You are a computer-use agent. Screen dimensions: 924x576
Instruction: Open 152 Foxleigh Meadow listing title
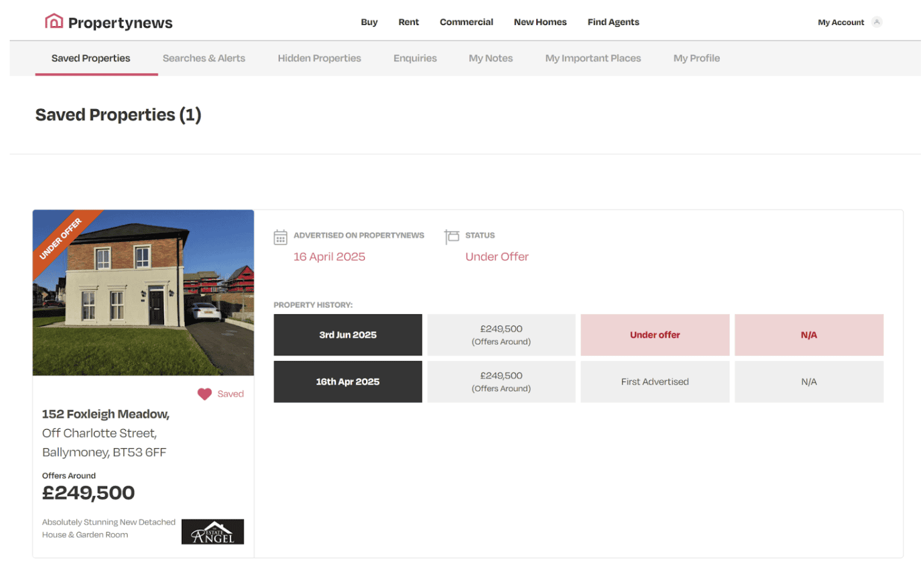(x=105, y=414)
